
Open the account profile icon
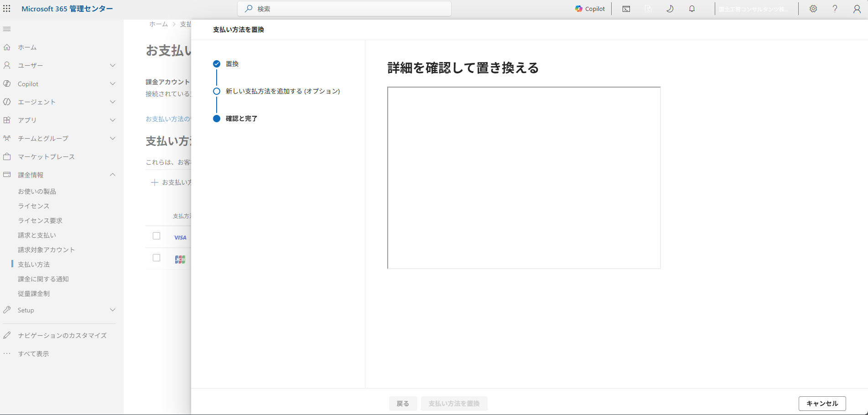[x=857, y=9]
